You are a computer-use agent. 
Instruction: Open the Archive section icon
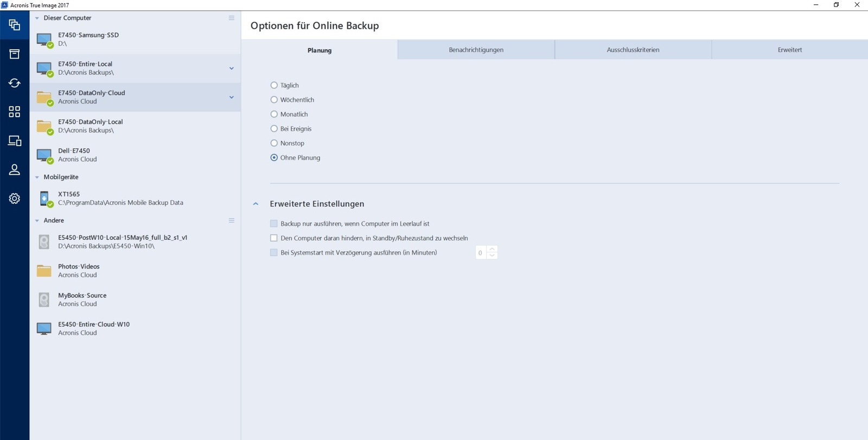15,54
